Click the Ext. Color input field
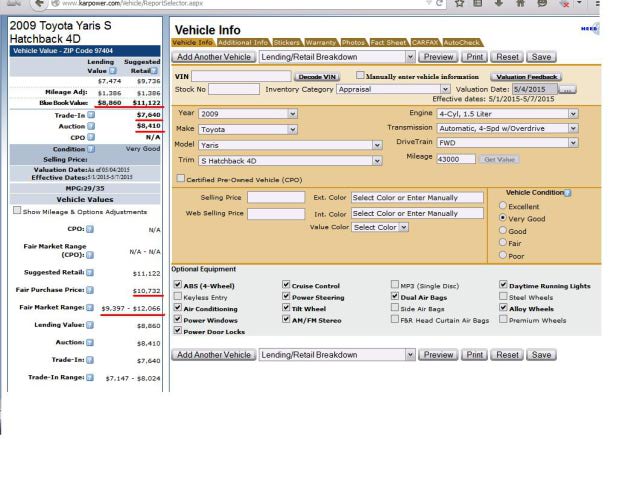The width and height of the screenshot is (640, 480). (417, 198)
